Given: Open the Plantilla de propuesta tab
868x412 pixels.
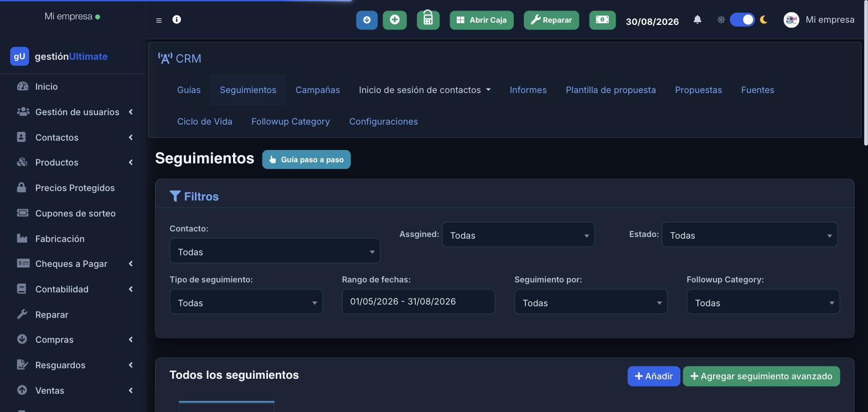Looking at the screenshot, I should [x=611, y=90].
